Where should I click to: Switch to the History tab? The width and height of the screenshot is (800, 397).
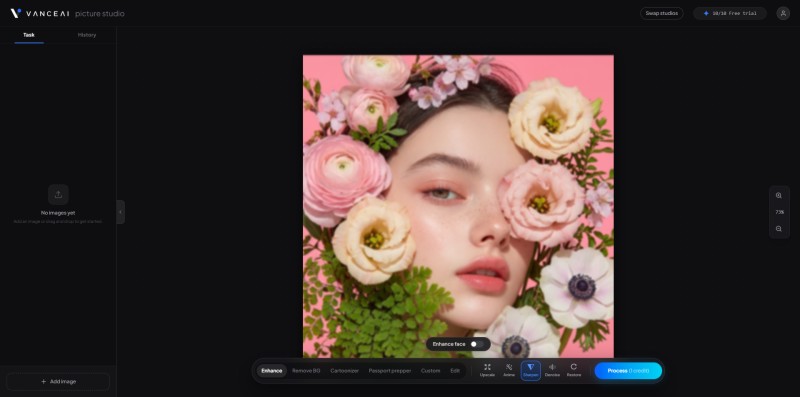(x=87, y=35)
